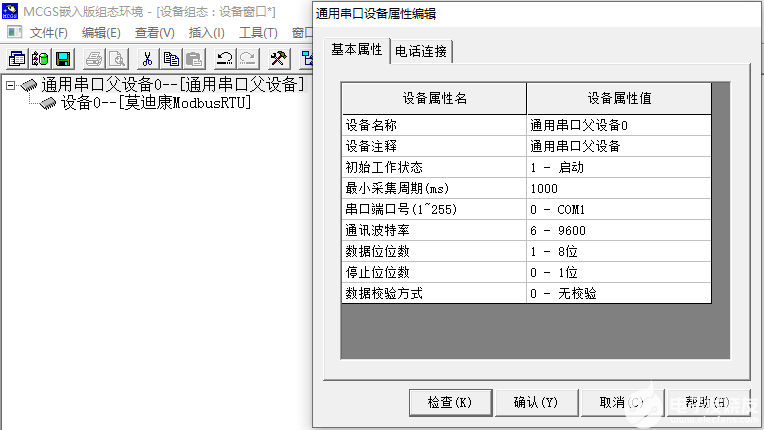
Task: Open the work platform window icon
Action: tap(17, 59)
